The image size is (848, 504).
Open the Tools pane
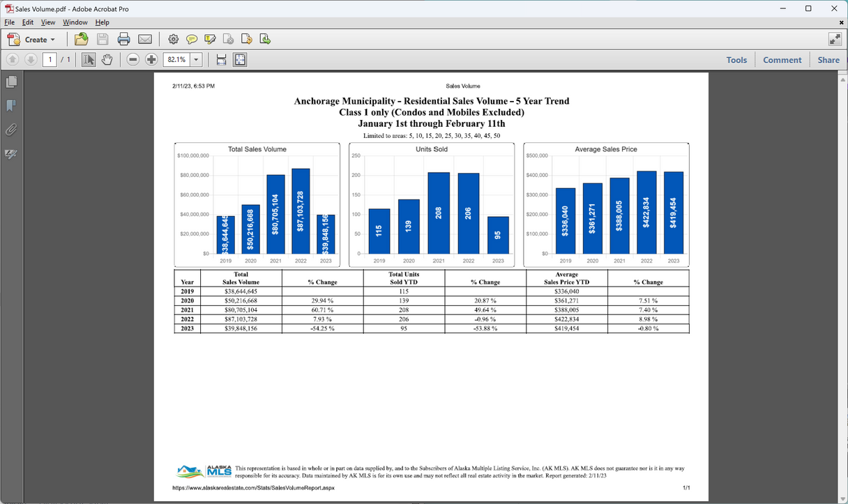[x=736, y=60]
